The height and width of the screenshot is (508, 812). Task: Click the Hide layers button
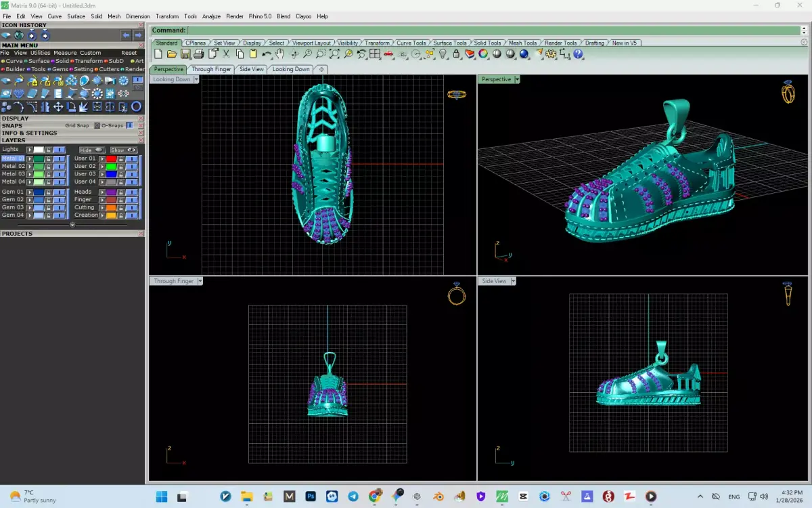click(92, 150)
